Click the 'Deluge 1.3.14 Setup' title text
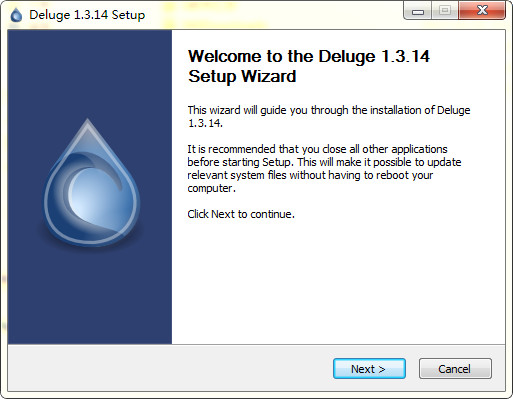Viewport: 513px width, 399px height. point(87,15)
